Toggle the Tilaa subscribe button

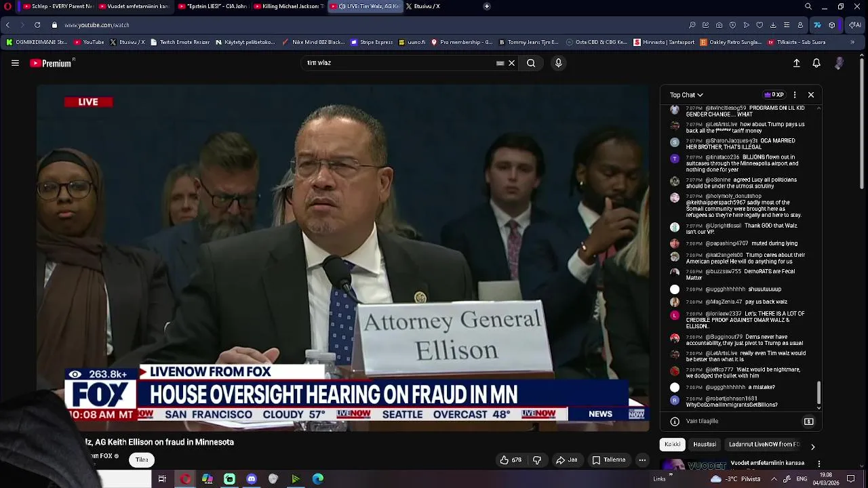tap(142, 460)
